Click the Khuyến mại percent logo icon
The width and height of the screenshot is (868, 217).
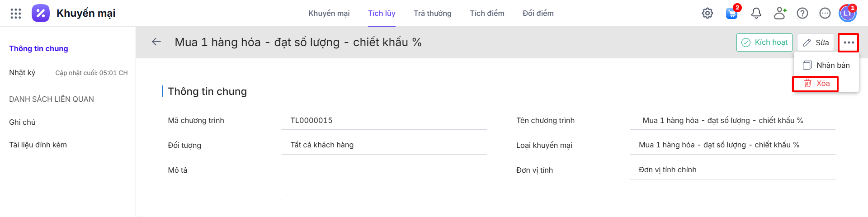tap(41, 13)
